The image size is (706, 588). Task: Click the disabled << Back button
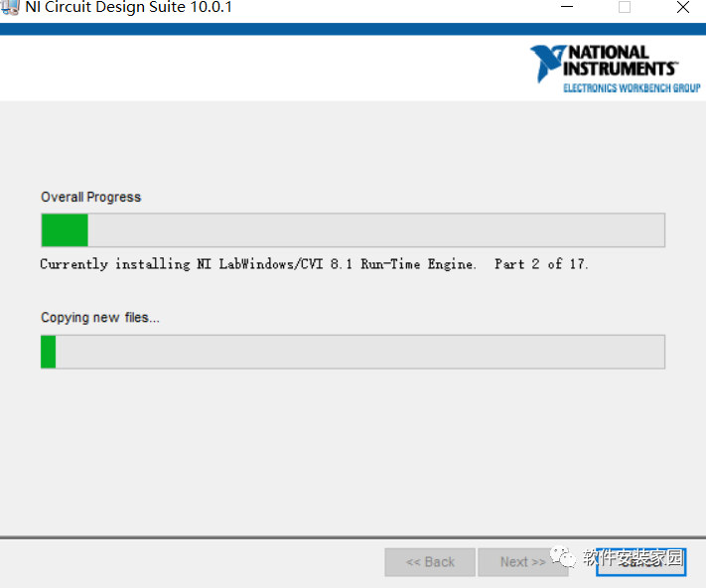[x=430, y=562]
